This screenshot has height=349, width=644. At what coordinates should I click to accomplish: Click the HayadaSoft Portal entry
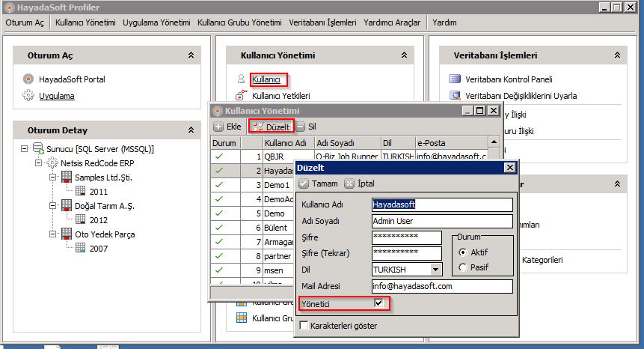pos(72,79)
